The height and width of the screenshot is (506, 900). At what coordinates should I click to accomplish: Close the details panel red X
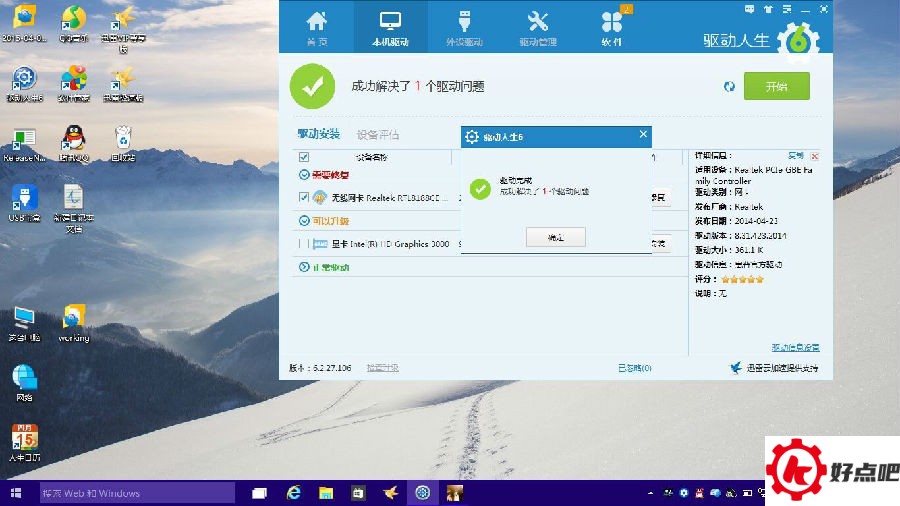coord(814,156)
